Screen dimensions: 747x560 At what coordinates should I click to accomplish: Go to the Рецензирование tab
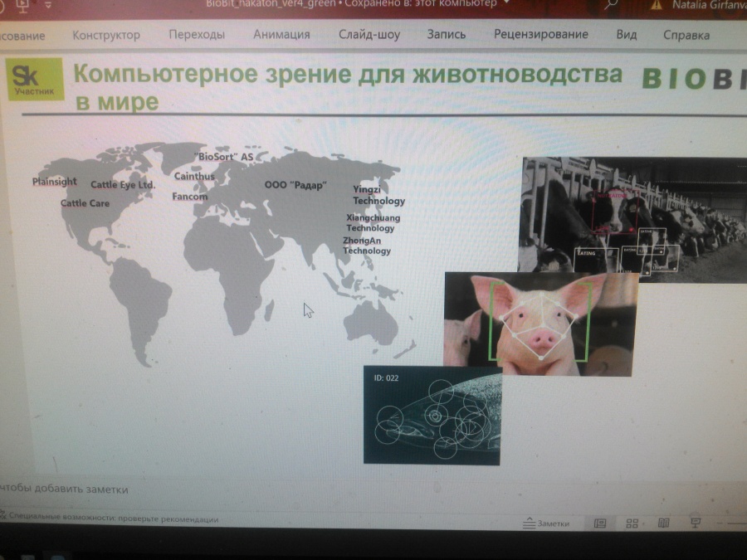[x=540, y=35]
